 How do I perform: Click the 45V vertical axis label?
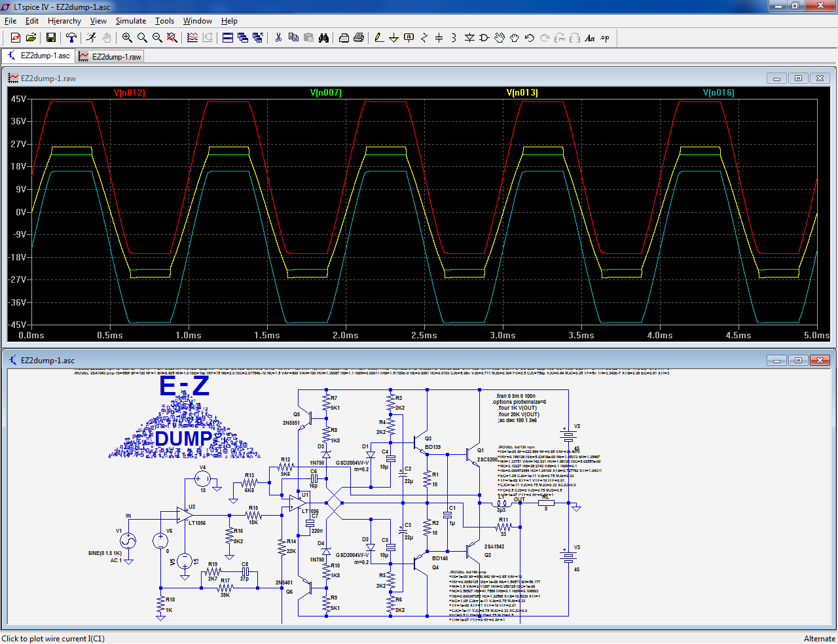click(18, 99)
